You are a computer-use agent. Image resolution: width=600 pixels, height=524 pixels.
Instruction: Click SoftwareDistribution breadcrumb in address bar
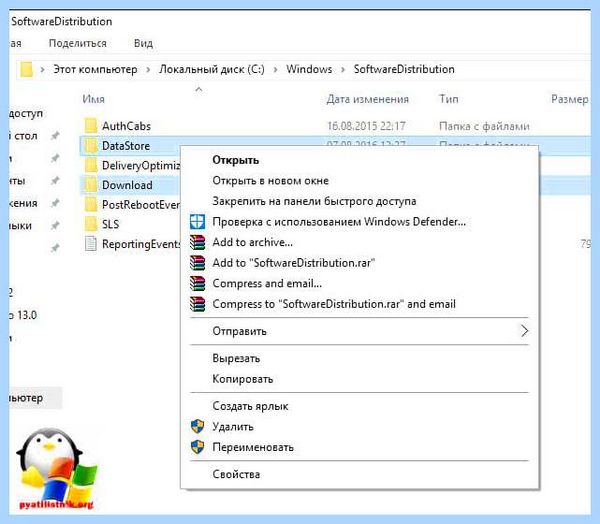tap(404, 69)
